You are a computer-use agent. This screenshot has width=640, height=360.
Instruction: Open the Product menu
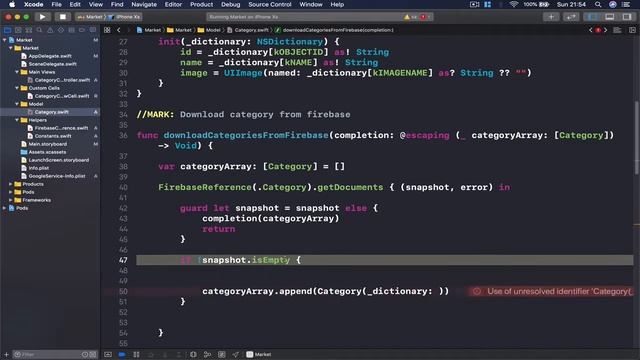tap(201, 4)
